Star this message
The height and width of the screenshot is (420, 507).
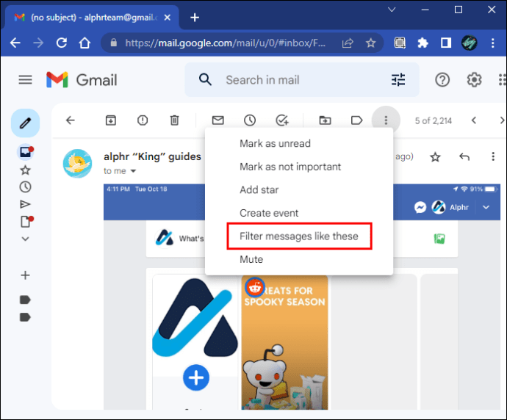[x=435, y=157]
